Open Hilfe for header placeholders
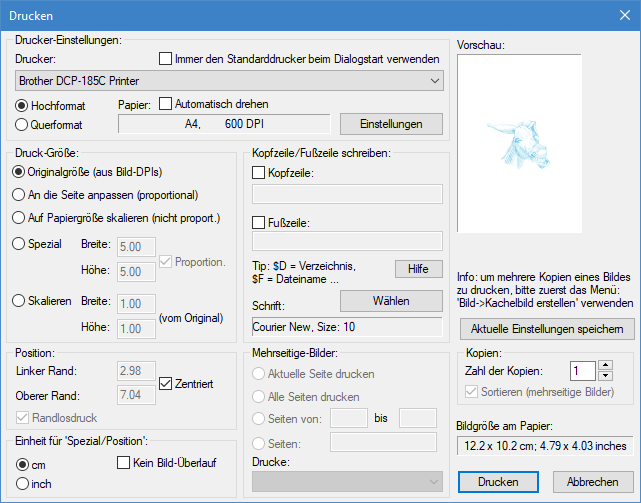The width and height of the screenshot is (641, 503). pyautogui.click(x=419, y=269)
